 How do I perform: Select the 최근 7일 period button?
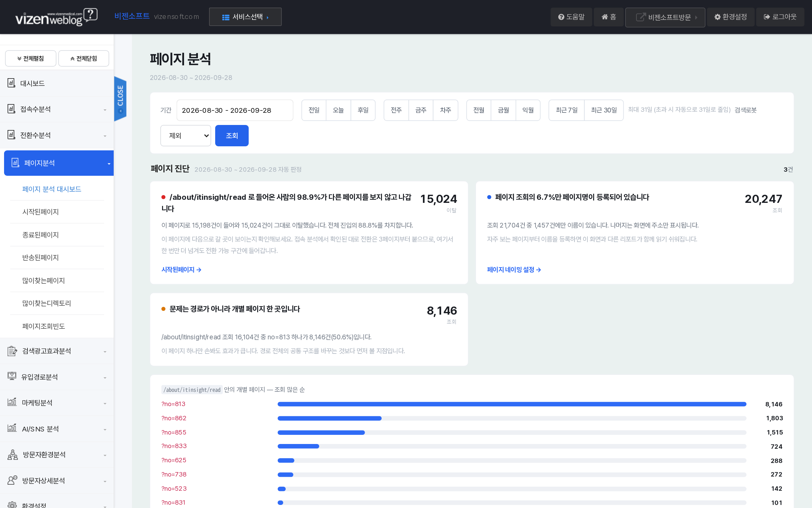(566, 110)
